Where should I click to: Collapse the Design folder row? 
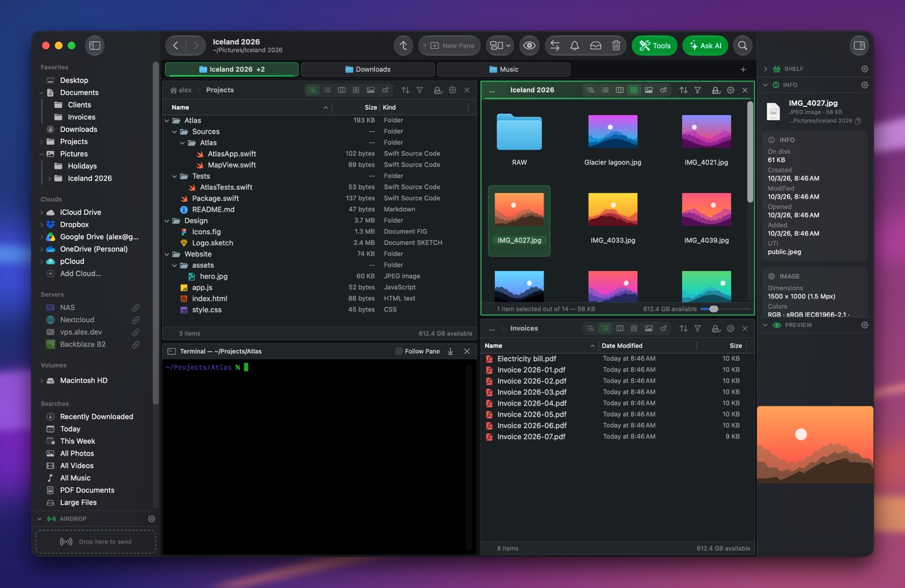pyautogui.click(x=167, y=221)
